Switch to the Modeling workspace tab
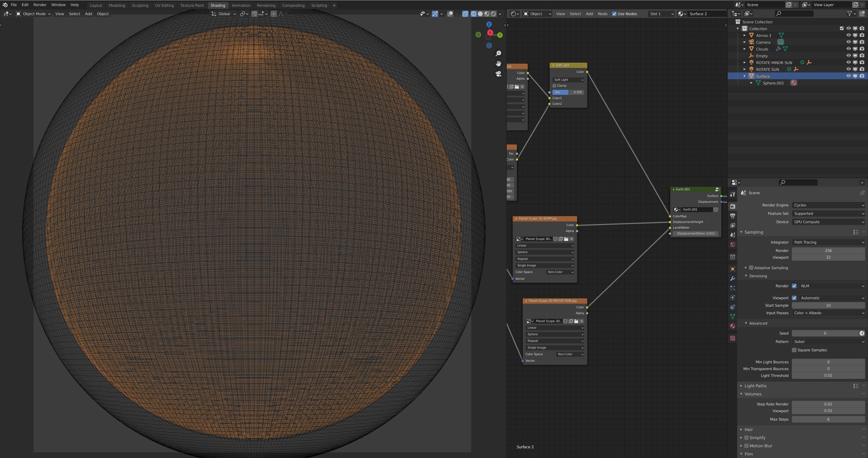868x458 pixels. 117,5
